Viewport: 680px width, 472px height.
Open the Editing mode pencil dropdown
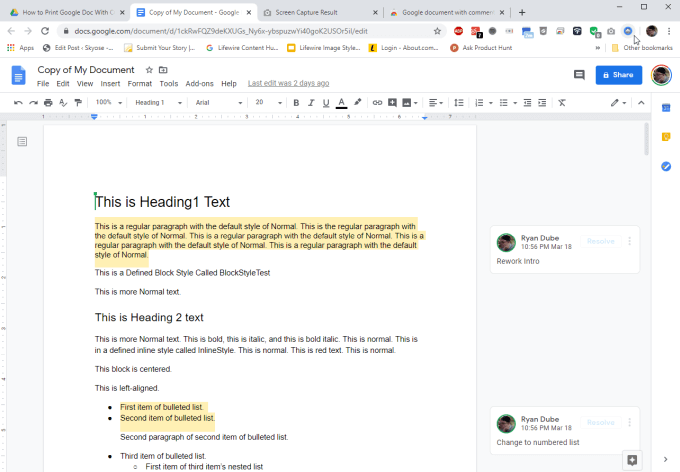[x=618, y=103]
